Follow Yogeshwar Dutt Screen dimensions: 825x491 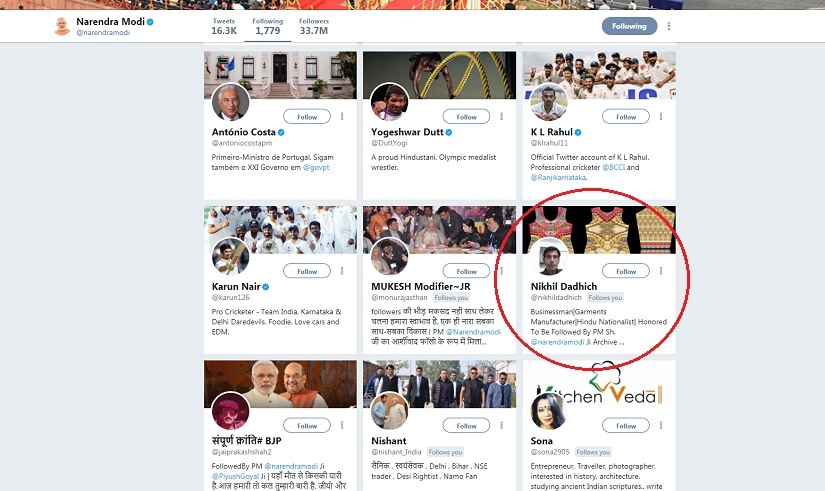pyautogui.click(x=466, y=117)
